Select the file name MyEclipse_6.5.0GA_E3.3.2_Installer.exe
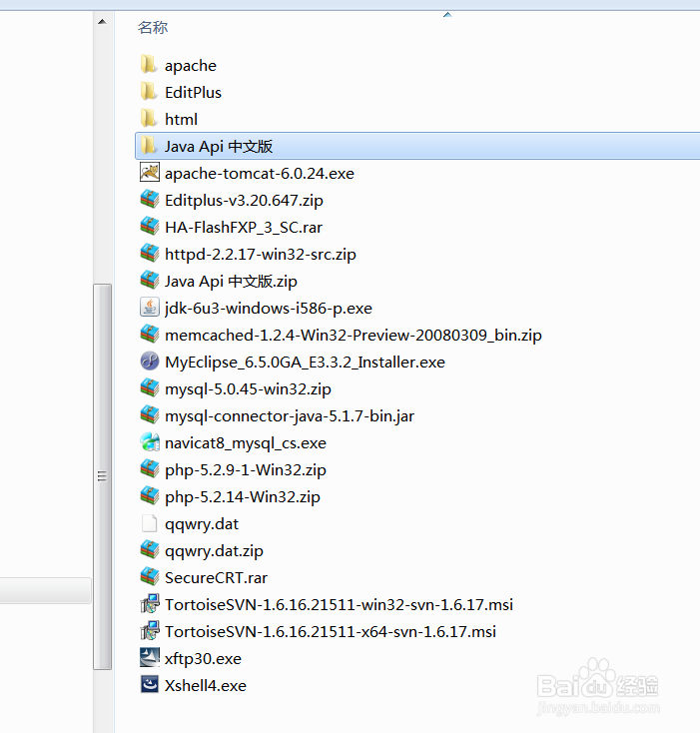700x733 pixels. coord(306,363)
